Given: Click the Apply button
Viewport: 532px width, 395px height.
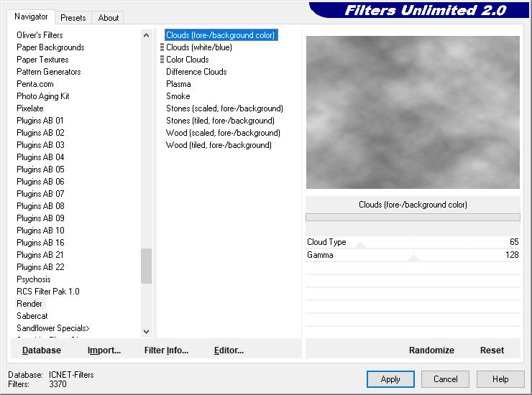Looking at the screenshot, I should [x=390, y=379].
